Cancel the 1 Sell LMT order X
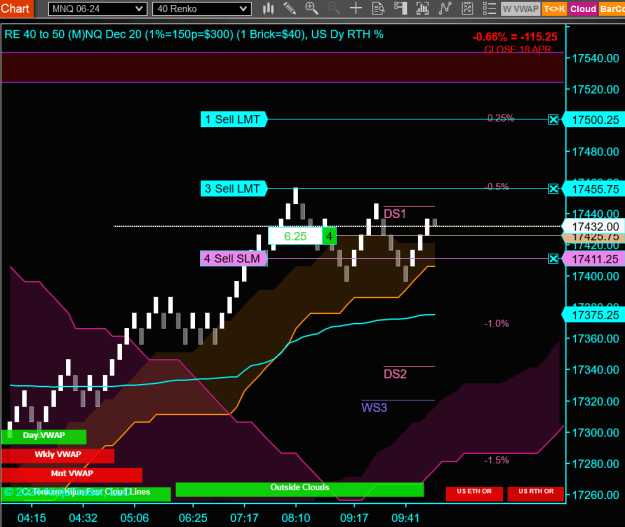Viewport: 625px width, 527px height. tap(553, 120)
